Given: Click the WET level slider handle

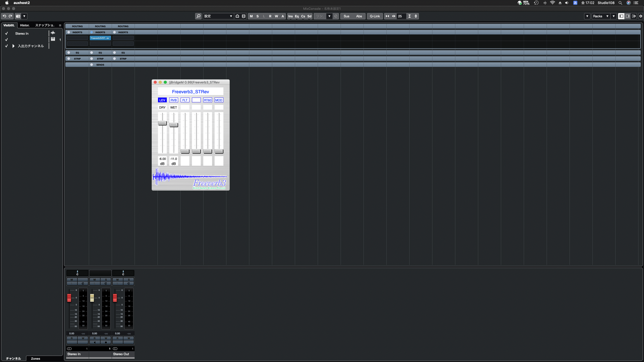Looking at the screenshot, I should [174, 125].
